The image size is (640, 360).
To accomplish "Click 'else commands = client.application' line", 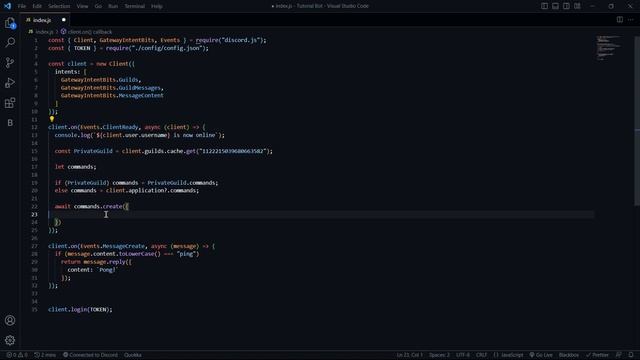I will (x=127, y=191).
